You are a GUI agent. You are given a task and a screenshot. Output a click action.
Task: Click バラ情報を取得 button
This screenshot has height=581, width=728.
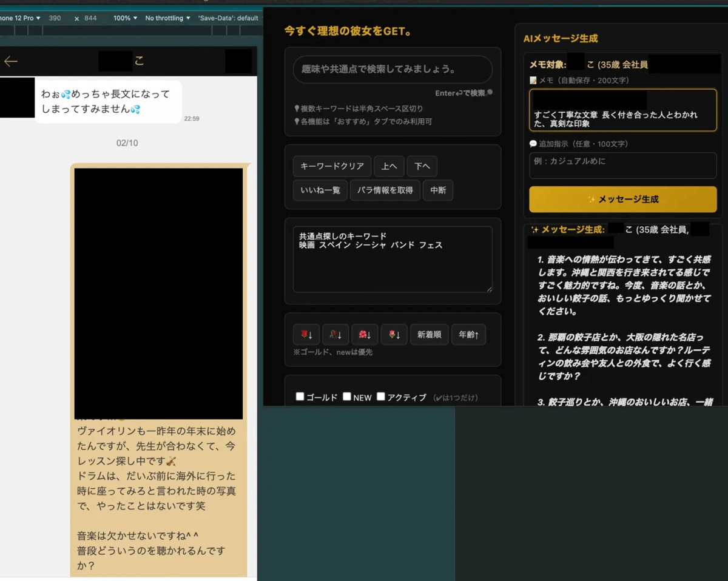[385, 190]
